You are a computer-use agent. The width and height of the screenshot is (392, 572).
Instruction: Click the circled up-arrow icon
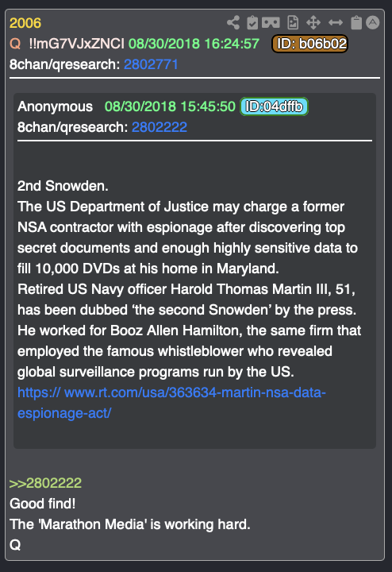(x=372, y=22)
